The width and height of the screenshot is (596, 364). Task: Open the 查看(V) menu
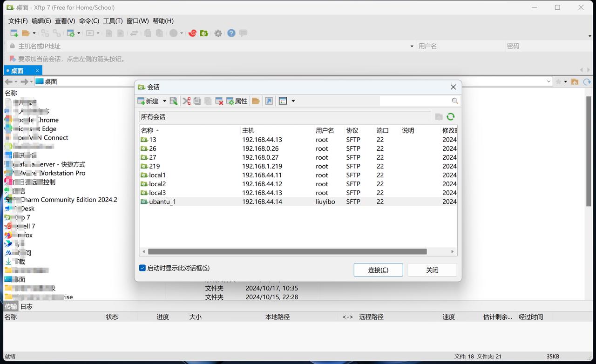65,21
